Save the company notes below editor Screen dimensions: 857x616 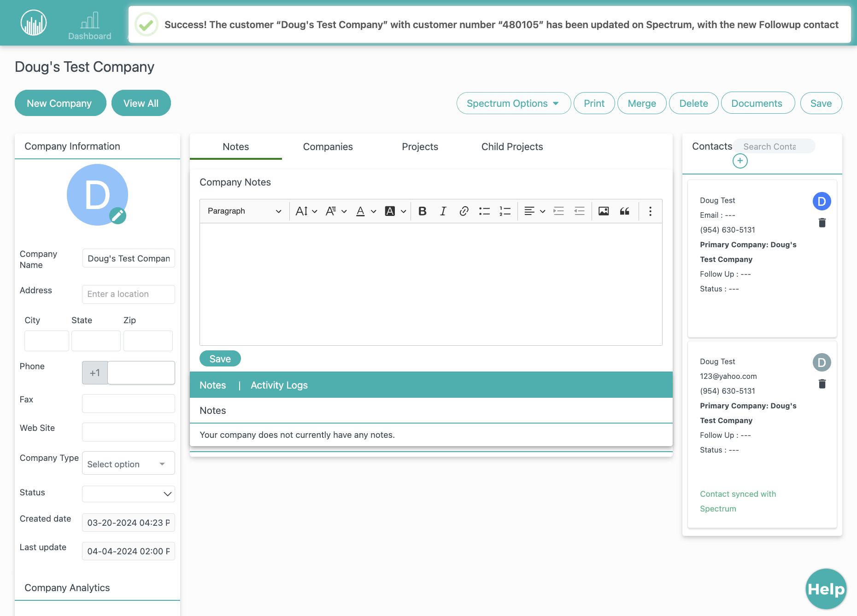pos(220,359)
